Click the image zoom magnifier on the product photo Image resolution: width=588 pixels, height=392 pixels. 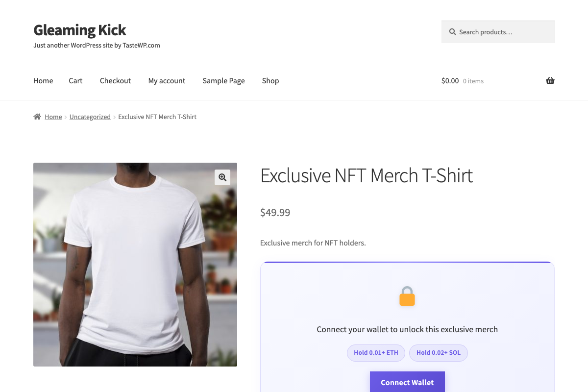(222, 177)
